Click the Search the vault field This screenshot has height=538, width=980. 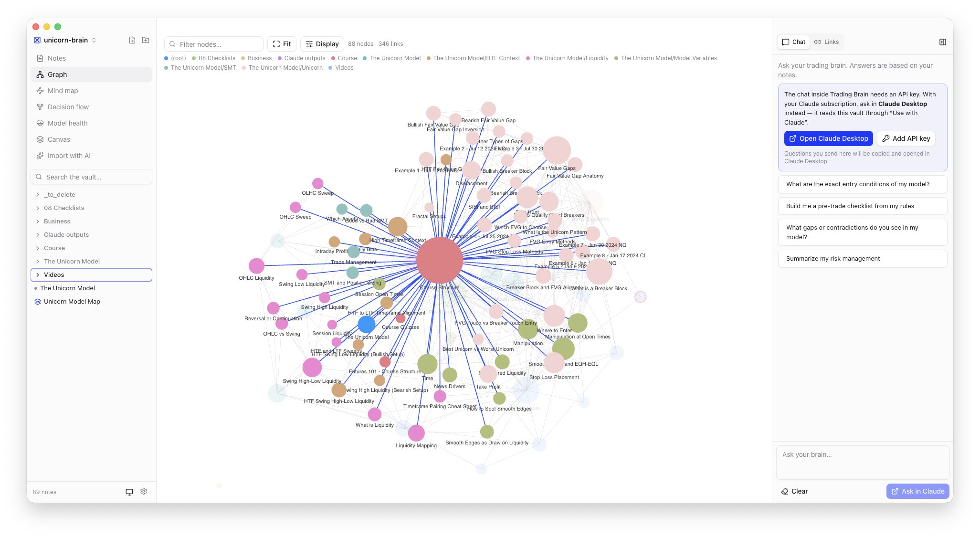pos(91,177)
